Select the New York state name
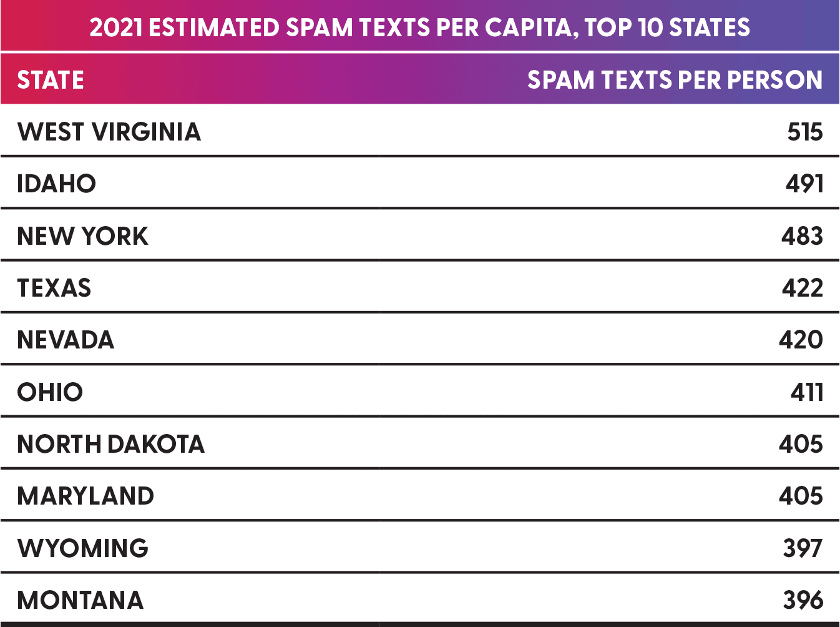 [x=83, y=236]
